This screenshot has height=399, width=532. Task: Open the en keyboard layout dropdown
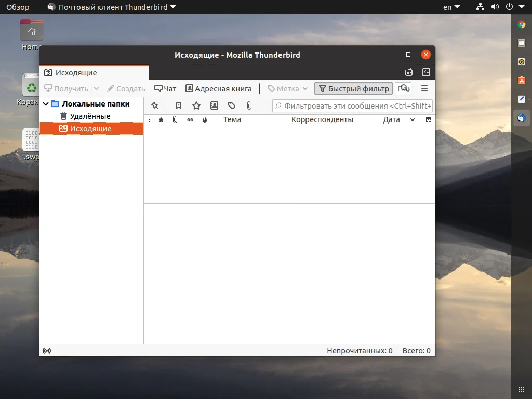tap(451, 7)
